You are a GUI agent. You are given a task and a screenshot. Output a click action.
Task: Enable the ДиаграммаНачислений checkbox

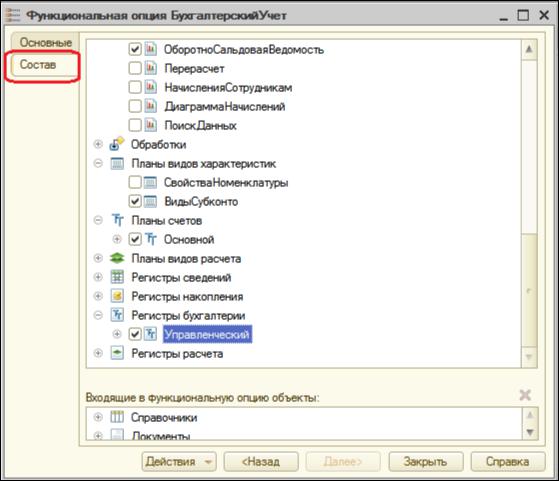pyautogui.click(x=135, y=106)
